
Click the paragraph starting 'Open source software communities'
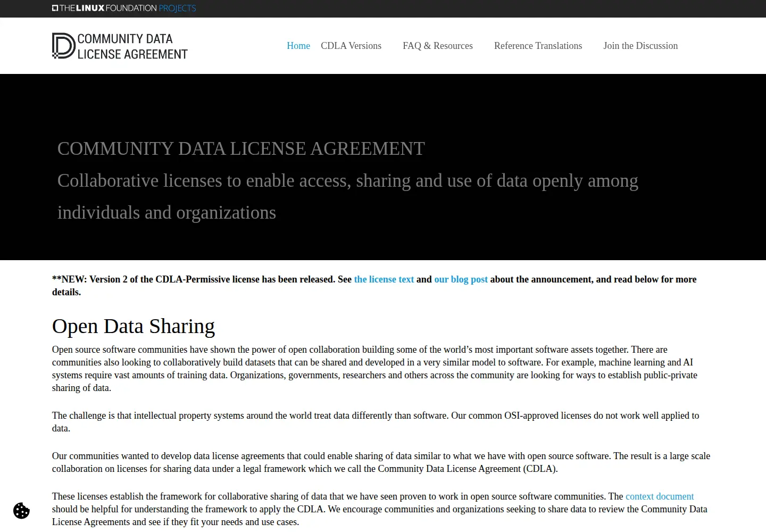pyautogui.click(x=374, y=369)
